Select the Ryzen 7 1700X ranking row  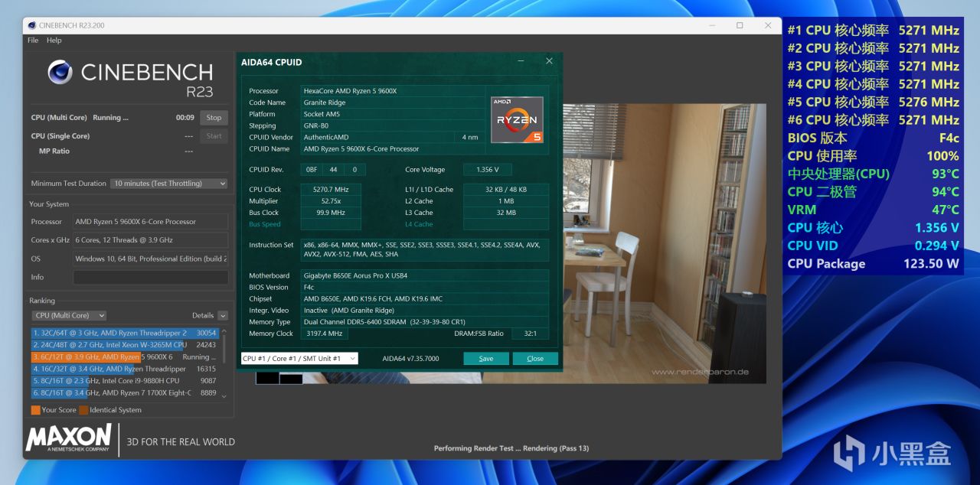pos(125,392)
